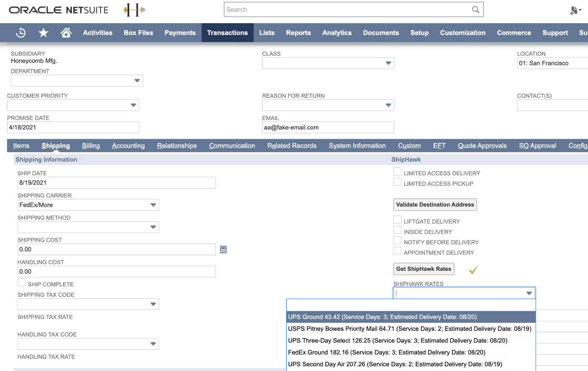Switch to the Billing subtab
Screen dimensions: 588x371
point(91,146)
